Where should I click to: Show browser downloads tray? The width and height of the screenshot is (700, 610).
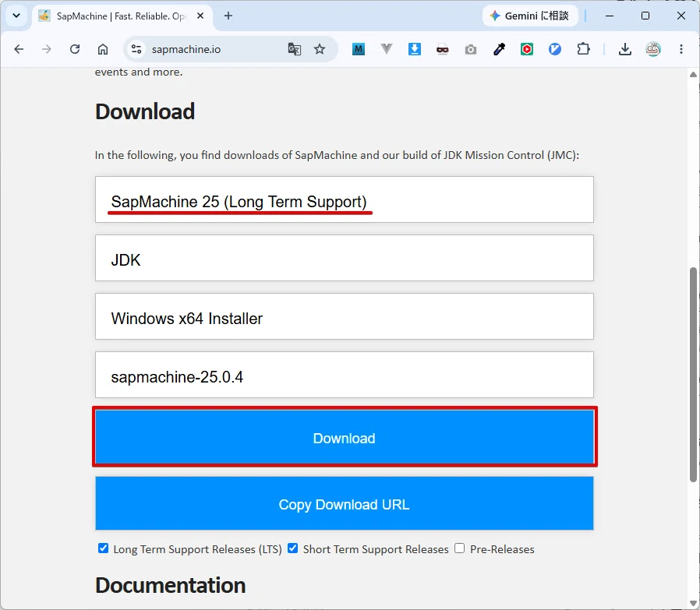625,49
